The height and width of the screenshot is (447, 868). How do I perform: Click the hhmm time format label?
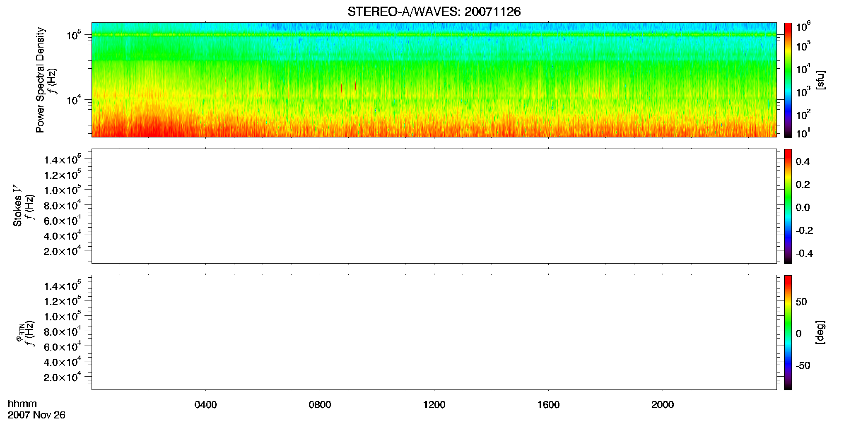point(22,404)
